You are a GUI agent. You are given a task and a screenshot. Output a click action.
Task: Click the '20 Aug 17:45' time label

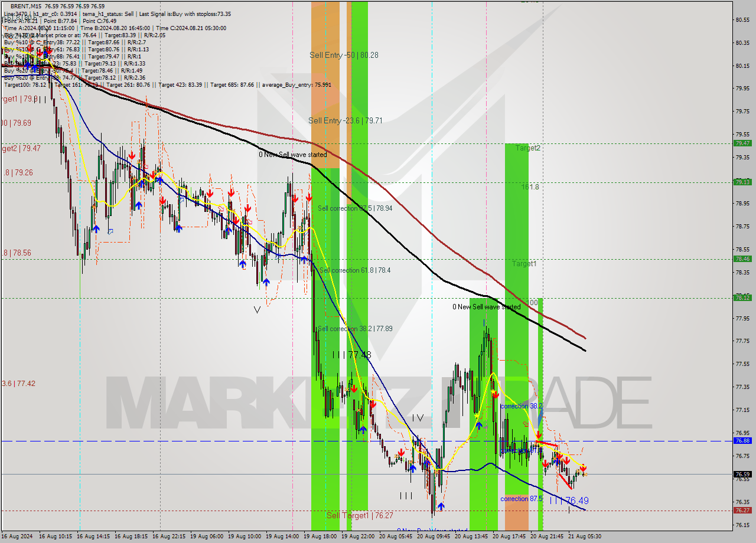(x=510, y=537)
